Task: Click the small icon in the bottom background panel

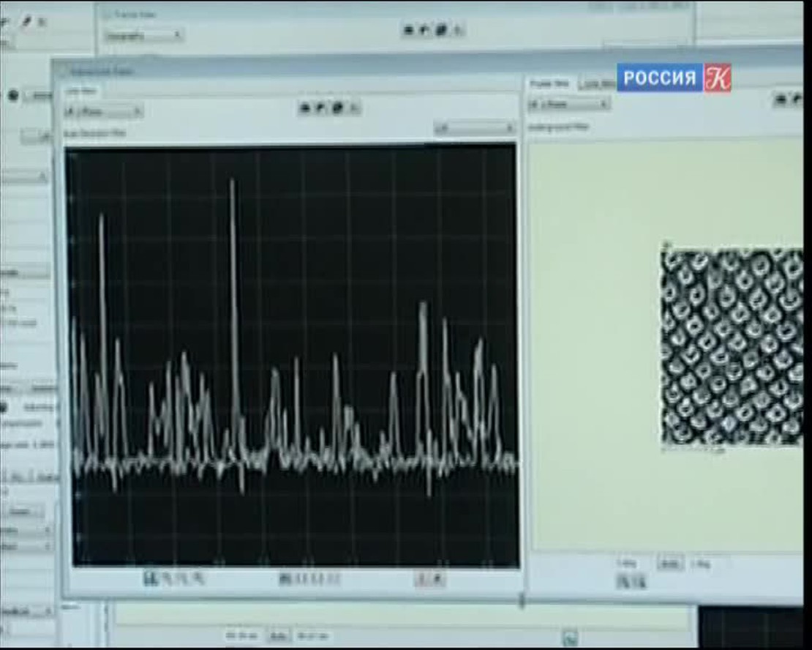Action: 570,636
